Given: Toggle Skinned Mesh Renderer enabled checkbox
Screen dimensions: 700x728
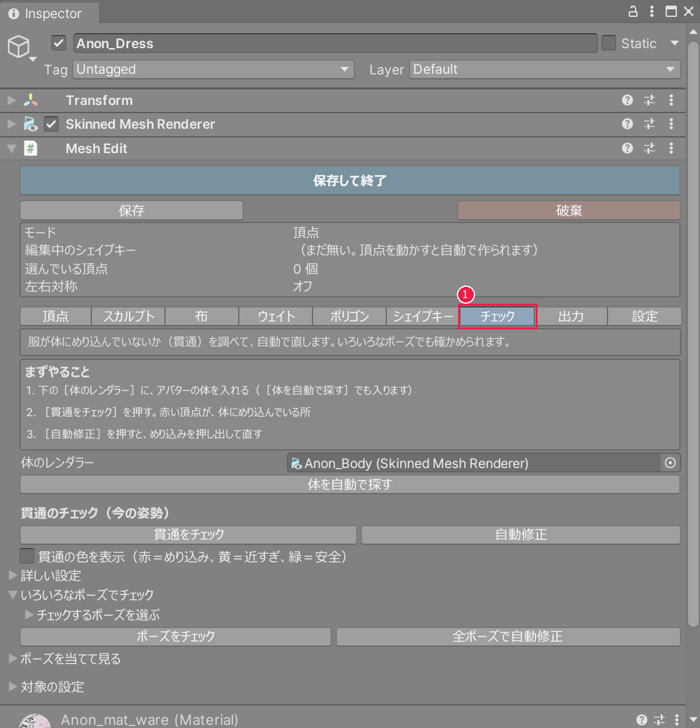Looking at the screenshot, I should [x=51, y=124].
